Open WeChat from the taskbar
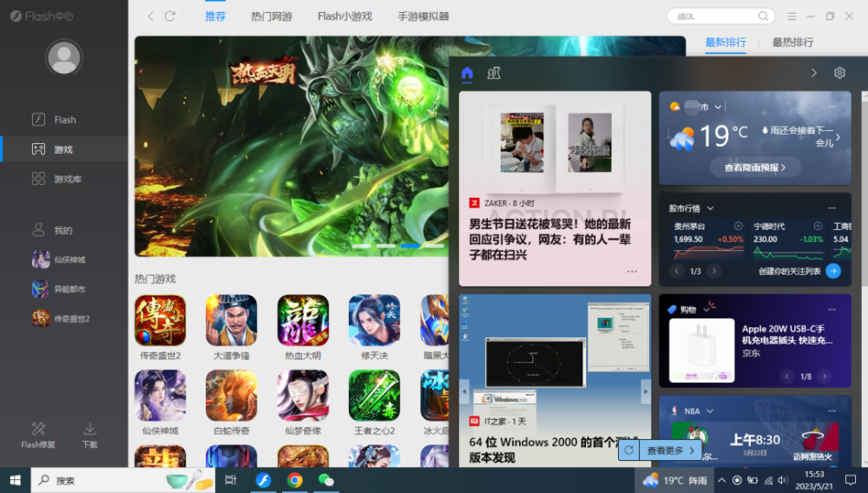Viewport: 868px width, 493px height. pos(326,480)
